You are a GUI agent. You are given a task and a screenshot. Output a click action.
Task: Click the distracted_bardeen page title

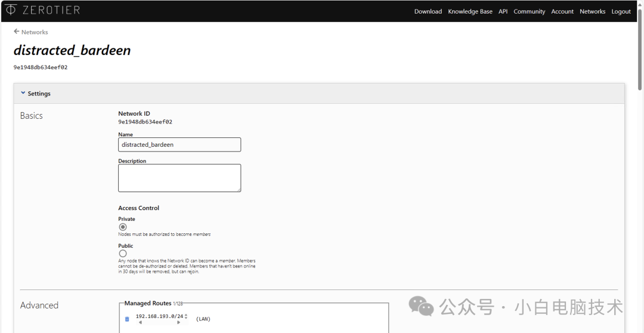[72, 50]
